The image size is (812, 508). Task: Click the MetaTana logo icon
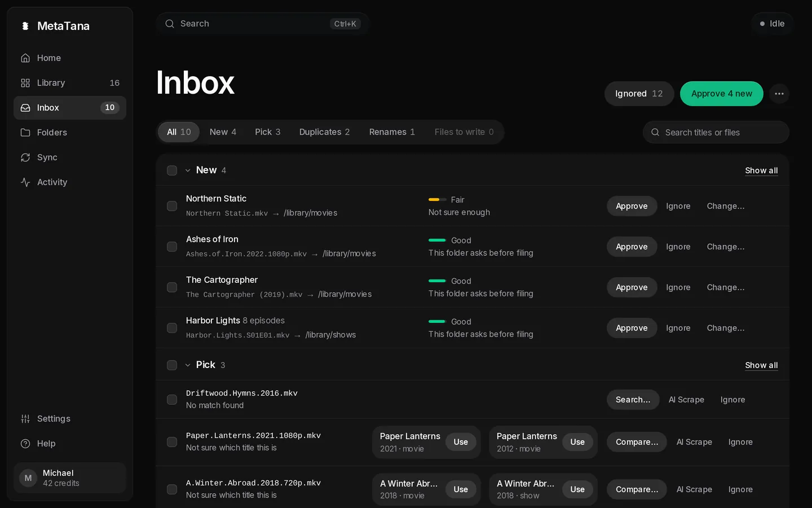point(25,26)
